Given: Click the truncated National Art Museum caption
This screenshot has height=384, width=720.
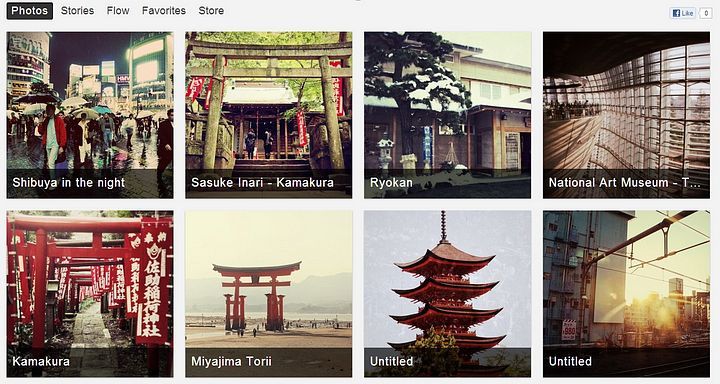Looking at the screenshot, I should pyautogui.click(x=624, y=183).
